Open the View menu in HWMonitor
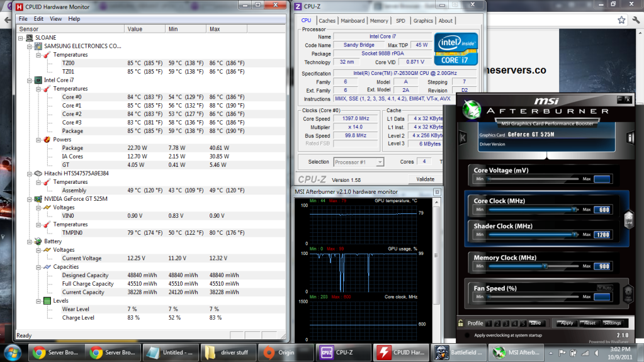The height and width of the screenshot is (362, 644). pos(56,19)
